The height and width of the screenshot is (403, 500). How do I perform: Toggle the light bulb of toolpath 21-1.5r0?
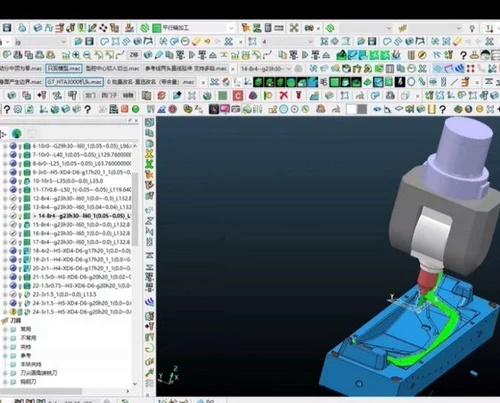(20, 277)
